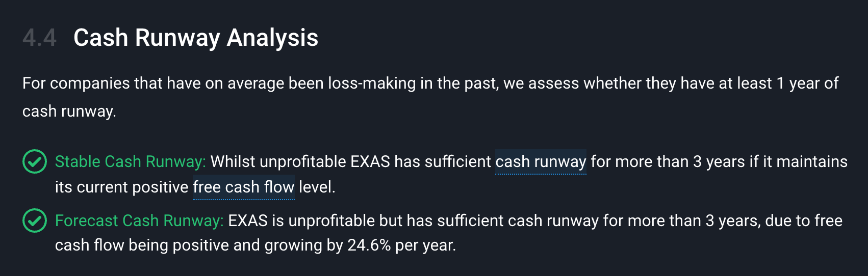Click the grey section number 4.4

click(x=39, y=38)
